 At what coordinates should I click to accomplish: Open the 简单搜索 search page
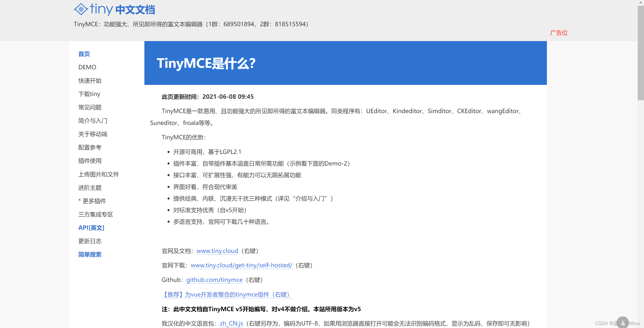tap(90, 254)
